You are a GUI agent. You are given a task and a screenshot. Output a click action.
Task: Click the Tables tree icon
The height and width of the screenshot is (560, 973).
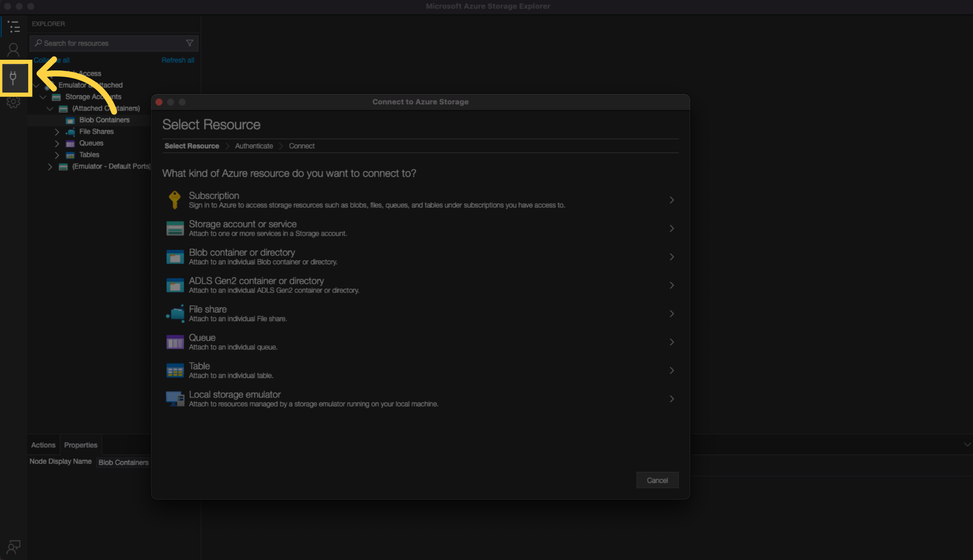coord(70,155)
